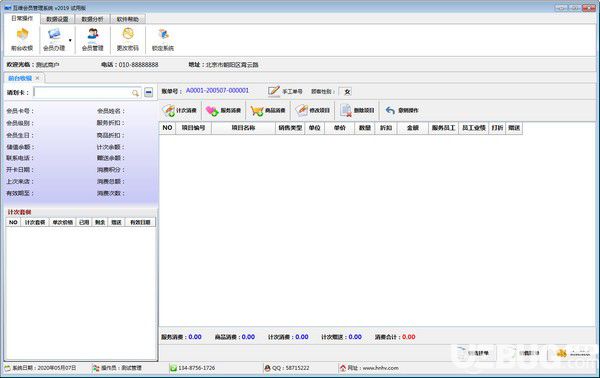Click the 计次套餐 column header in package table
The width and height of the screenshot is (600, 378).
click(34, 222)
